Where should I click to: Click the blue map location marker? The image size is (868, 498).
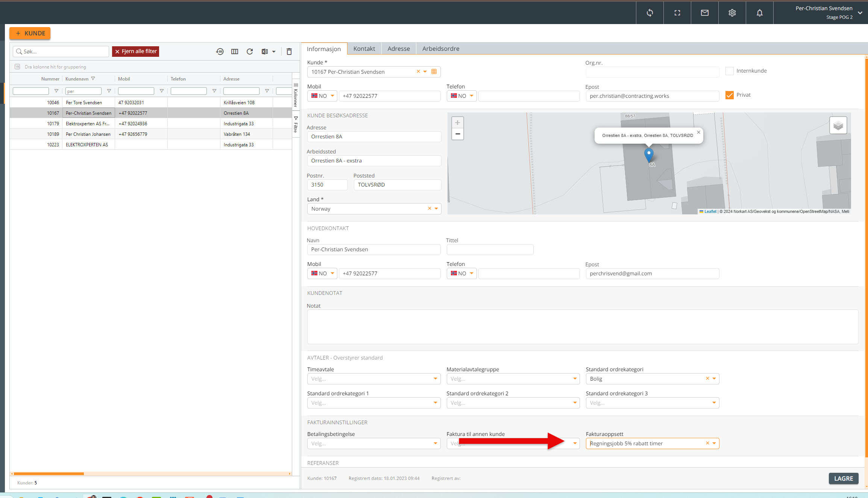pyautogui.click(x=649, y=155)
